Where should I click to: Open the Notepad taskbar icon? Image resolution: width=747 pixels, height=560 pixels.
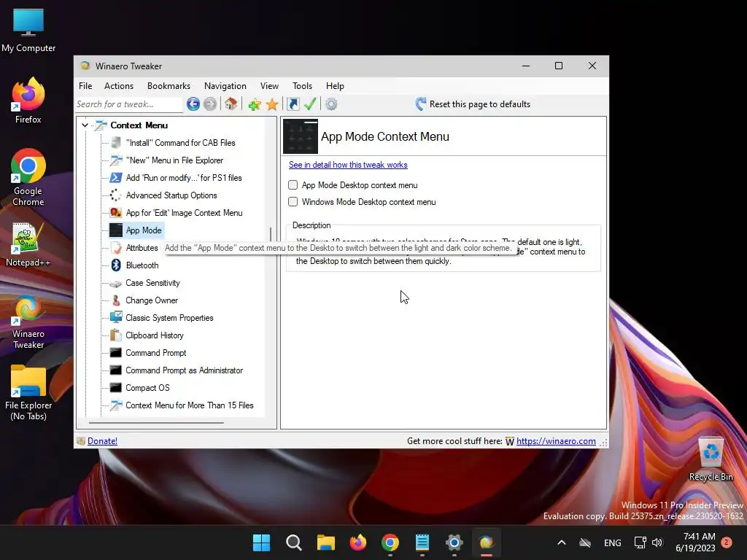coord(422,542)
